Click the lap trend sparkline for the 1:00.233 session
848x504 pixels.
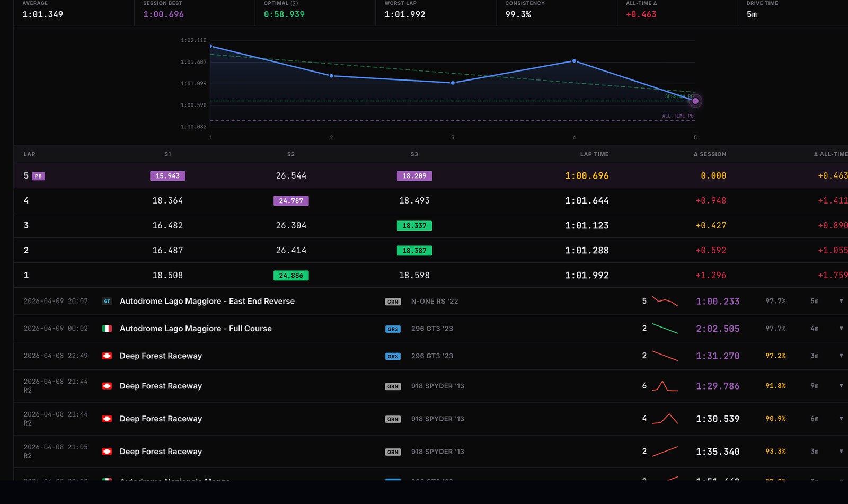tap(665, 301)
